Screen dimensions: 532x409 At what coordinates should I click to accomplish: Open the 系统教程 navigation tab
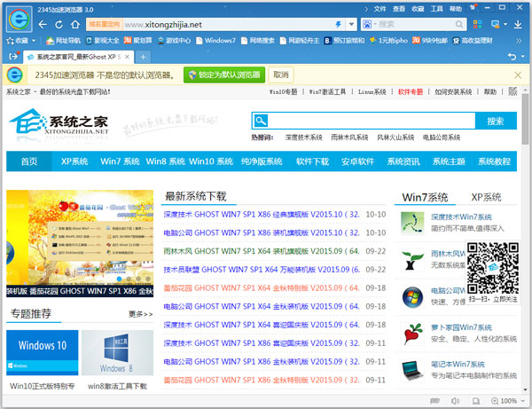(495, 161)
